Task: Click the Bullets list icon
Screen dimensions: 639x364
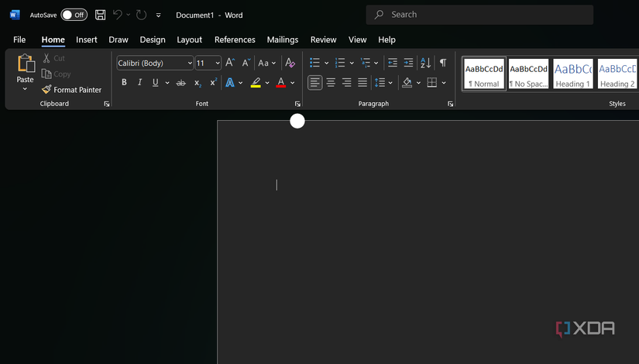Action: pos(314,63)
